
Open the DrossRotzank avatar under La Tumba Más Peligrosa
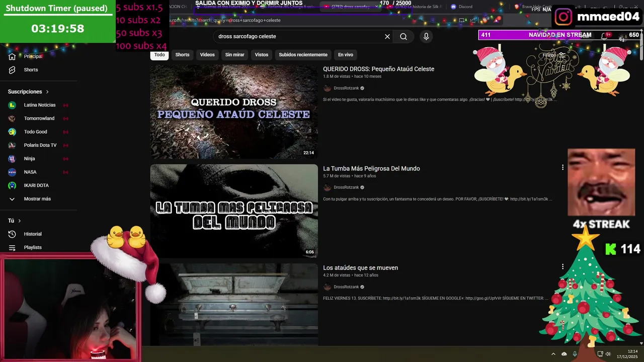328,188
